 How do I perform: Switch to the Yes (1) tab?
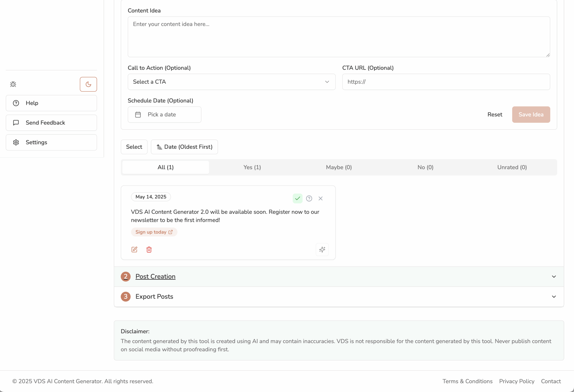[x=252, y=167]
